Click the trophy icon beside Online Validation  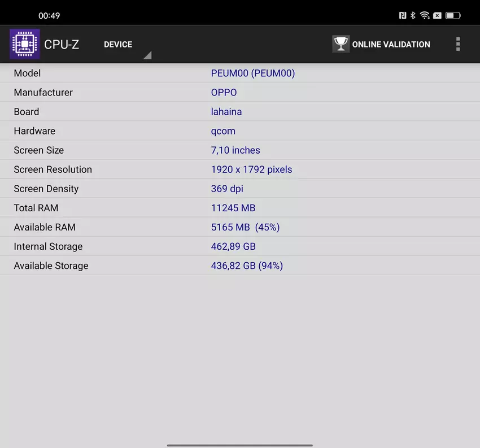pos(341,44)
